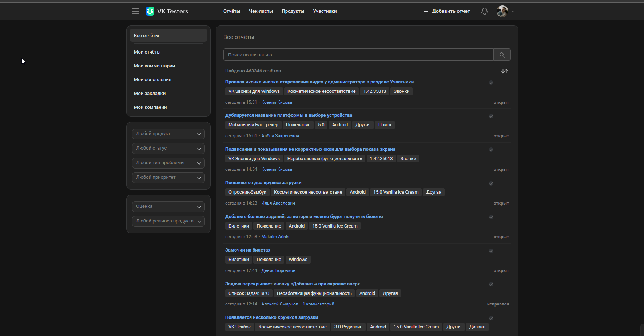Open the '1 комментарий' link
644x336 pixels.
coord(318,304)
